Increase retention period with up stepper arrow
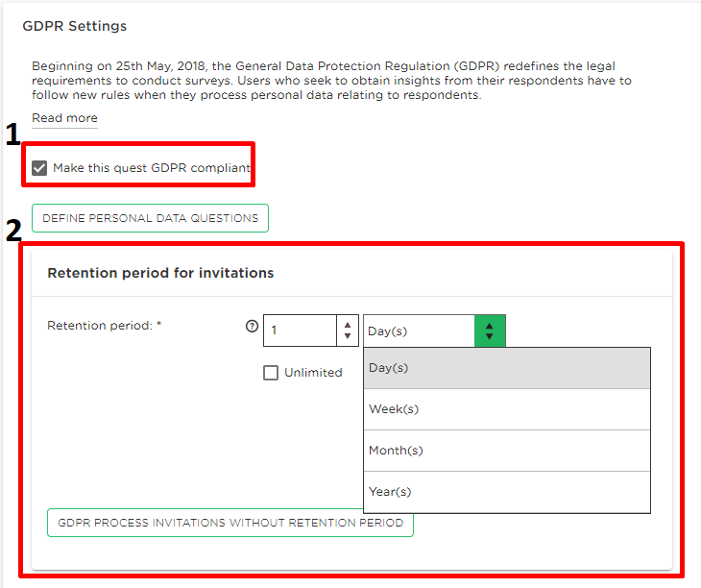The width and height of the screenshot is (701, 588). 348,325
